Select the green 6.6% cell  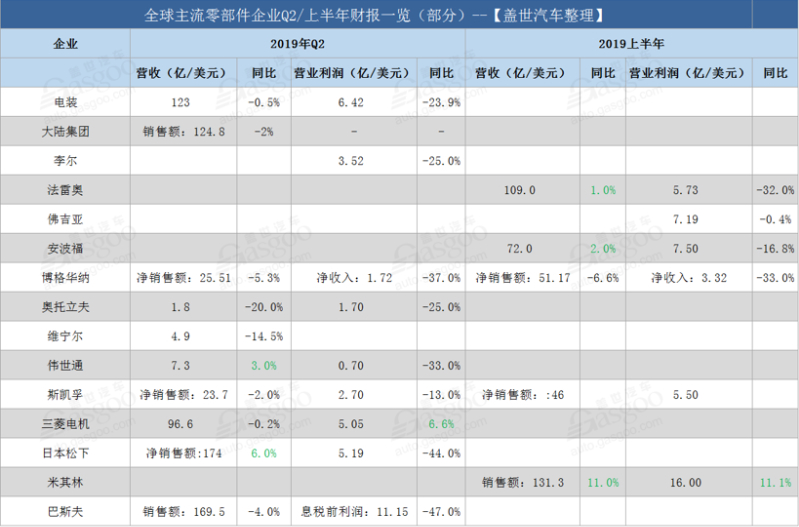441,422
